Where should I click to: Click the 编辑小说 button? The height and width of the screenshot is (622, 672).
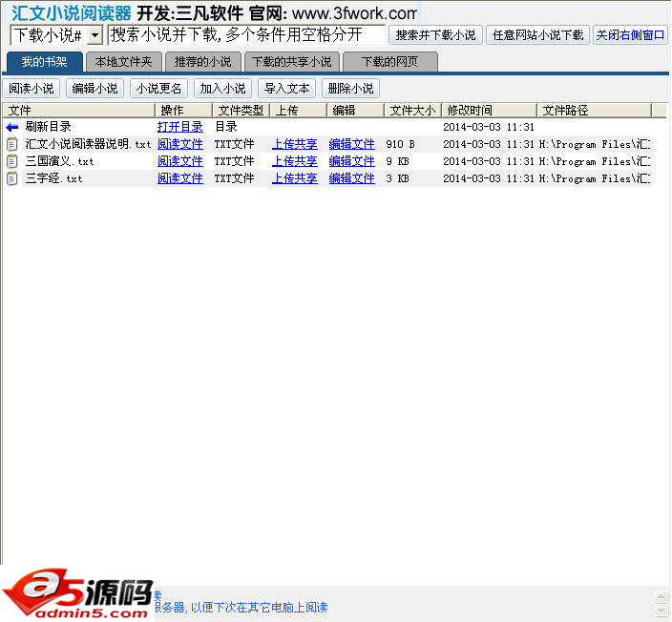(94, 89)
